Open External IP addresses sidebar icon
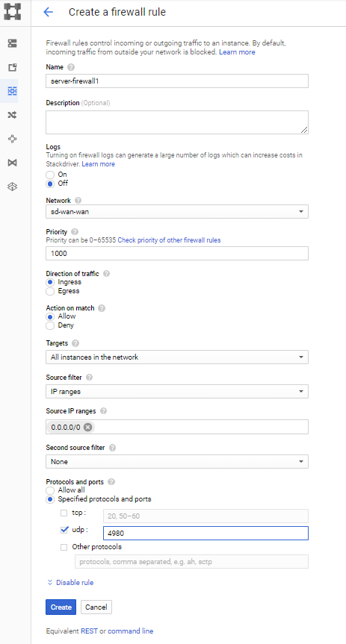 pyautogui.click(x=13, y=67)
